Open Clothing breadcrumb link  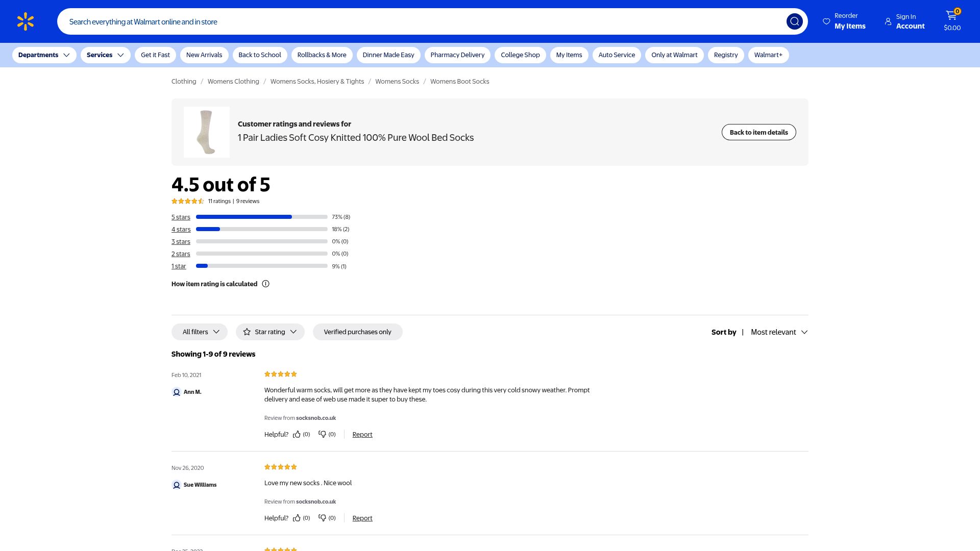pos(184,82)
